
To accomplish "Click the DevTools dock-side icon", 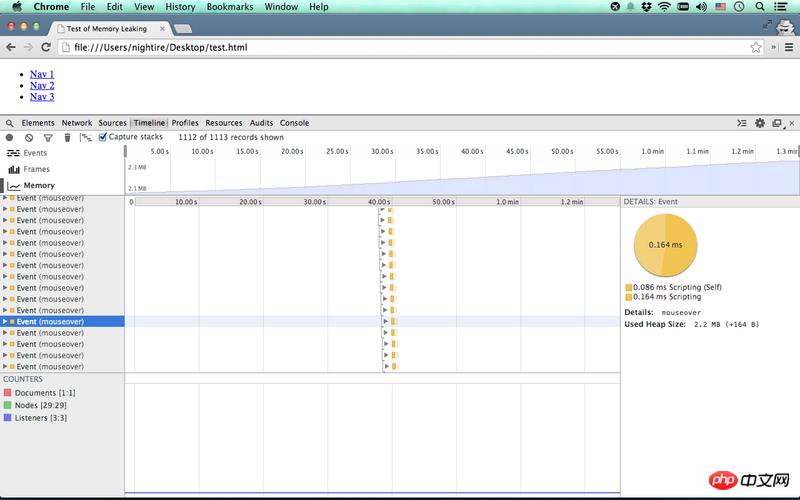I will [777, 123].
